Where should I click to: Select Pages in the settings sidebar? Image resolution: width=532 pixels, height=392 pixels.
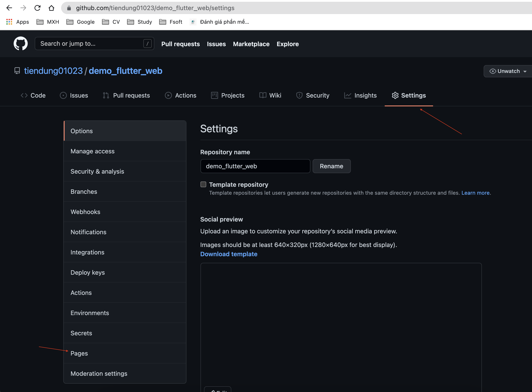pos(79,353)
